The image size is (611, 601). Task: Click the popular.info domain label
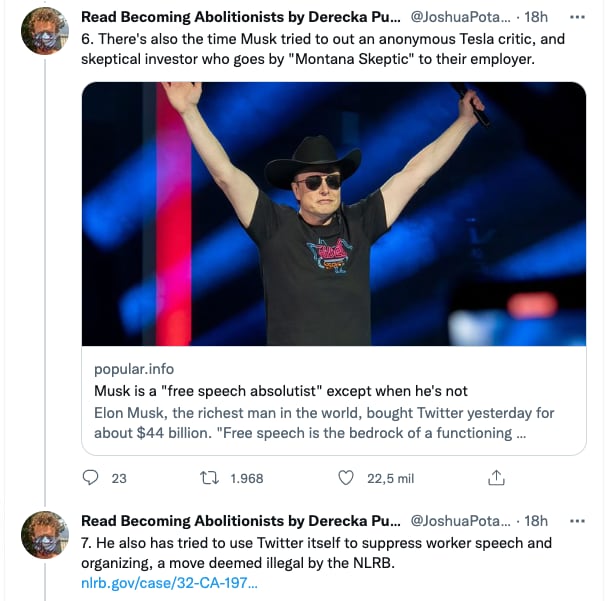[x=134, y=369]
